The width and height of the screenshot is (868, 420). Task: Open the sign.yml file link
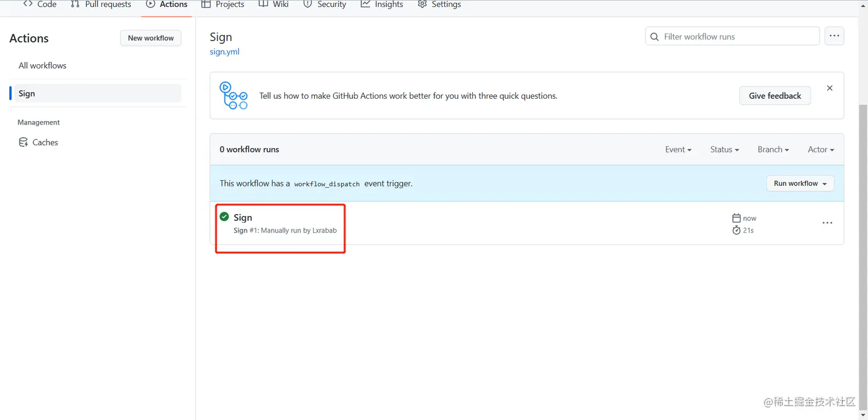[x=224, y=52]
